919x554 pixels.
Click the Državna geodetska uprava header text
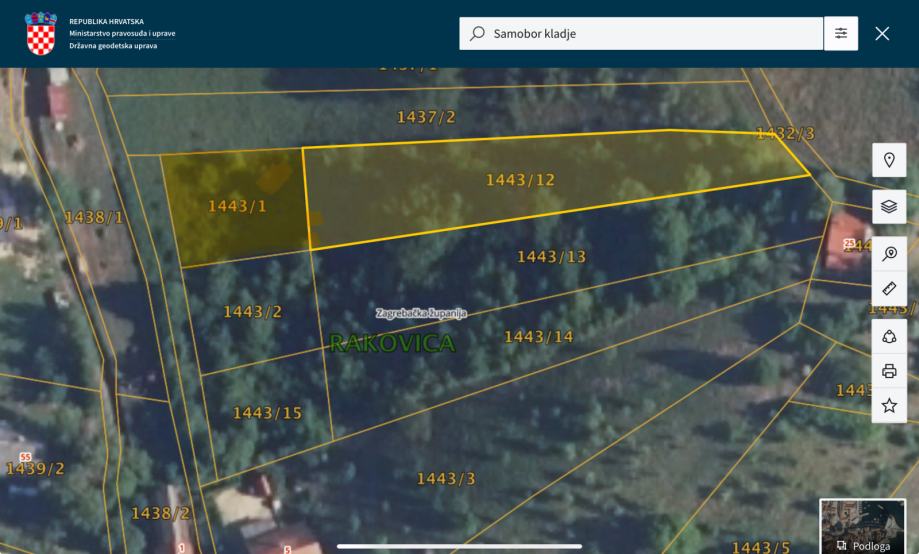[x=113, y=46]
